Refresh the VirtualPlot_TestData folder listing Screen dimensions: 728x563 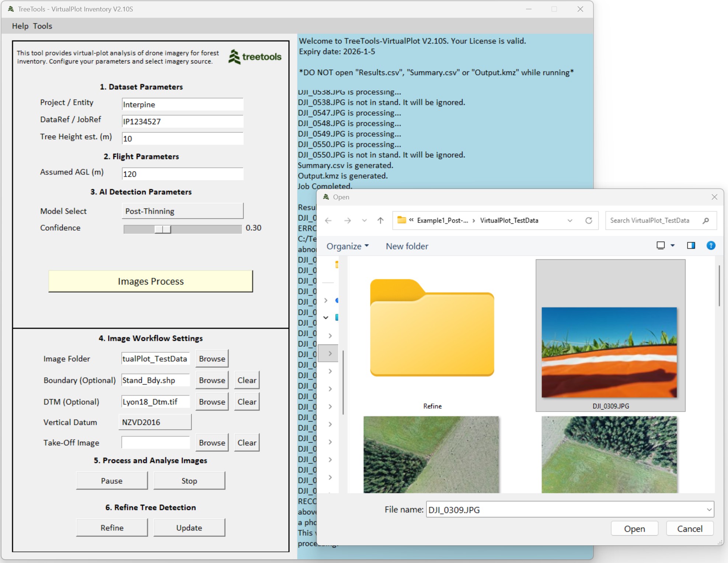click(589, 220)
